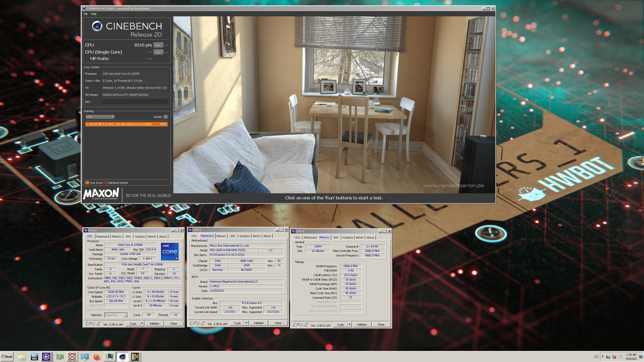Click Close in middle CPU-Z Mainboard window
Image resolution: width=644 pixels, height=362 pixels.
point(278,323)
